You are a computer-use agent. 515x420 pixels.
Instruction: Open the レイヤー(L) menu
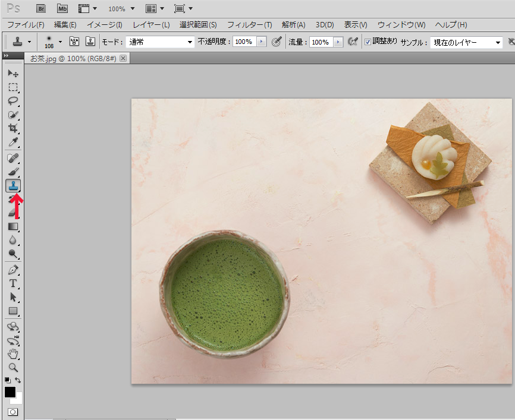pos(151,25)
